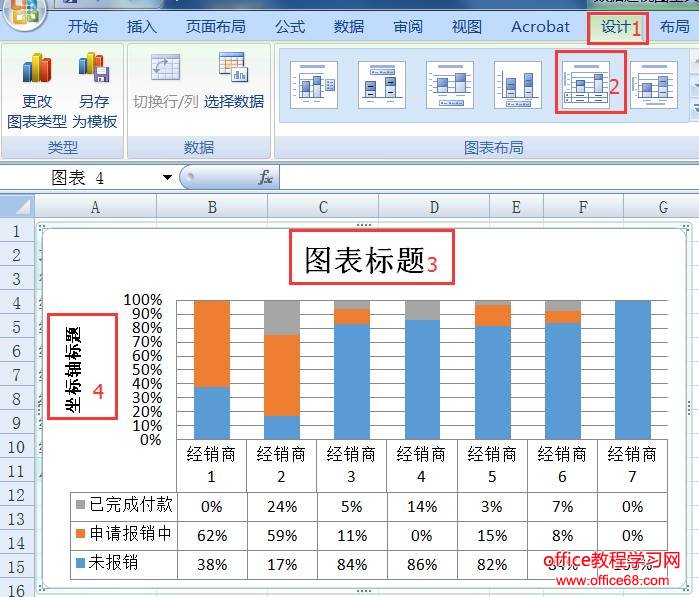
Task: Click the 24% data table cell
Action: click(282, 506)
